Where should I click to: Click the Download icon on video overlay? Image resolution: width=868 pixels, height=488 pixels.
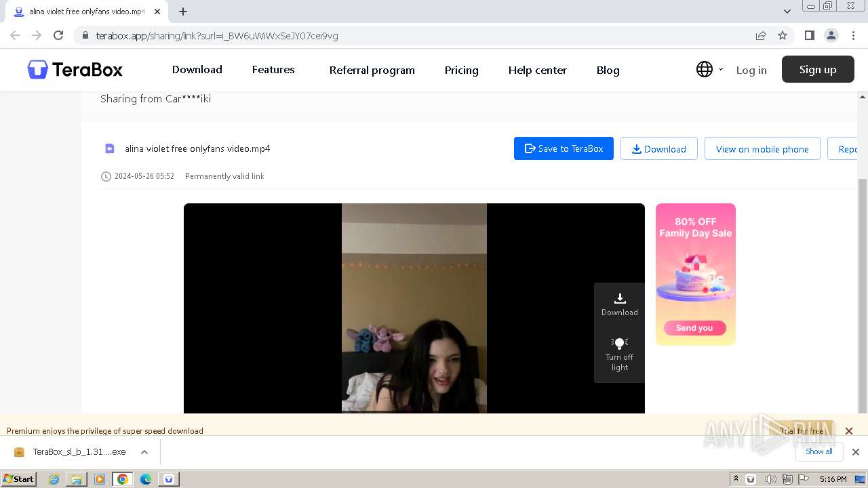[619, 304]
